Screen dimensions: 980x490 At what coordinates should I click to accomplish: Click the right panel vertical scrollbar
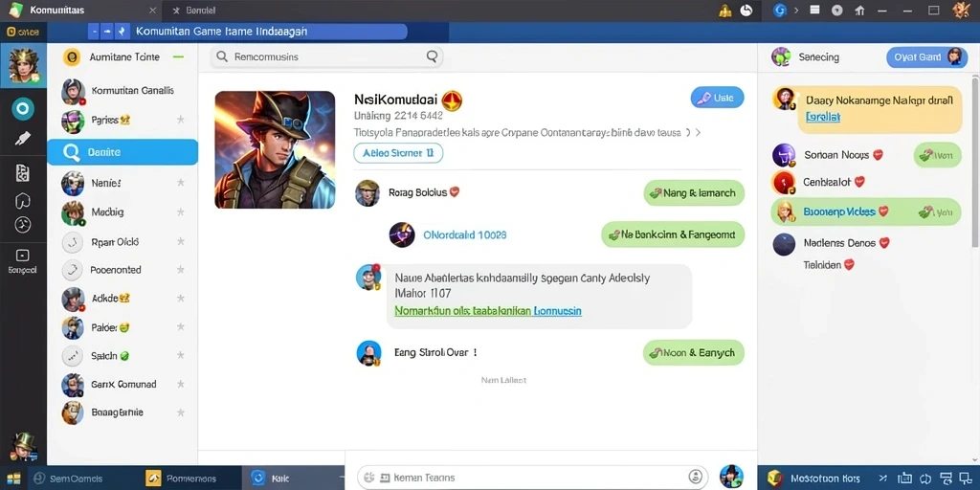click(x=975, y=161)
